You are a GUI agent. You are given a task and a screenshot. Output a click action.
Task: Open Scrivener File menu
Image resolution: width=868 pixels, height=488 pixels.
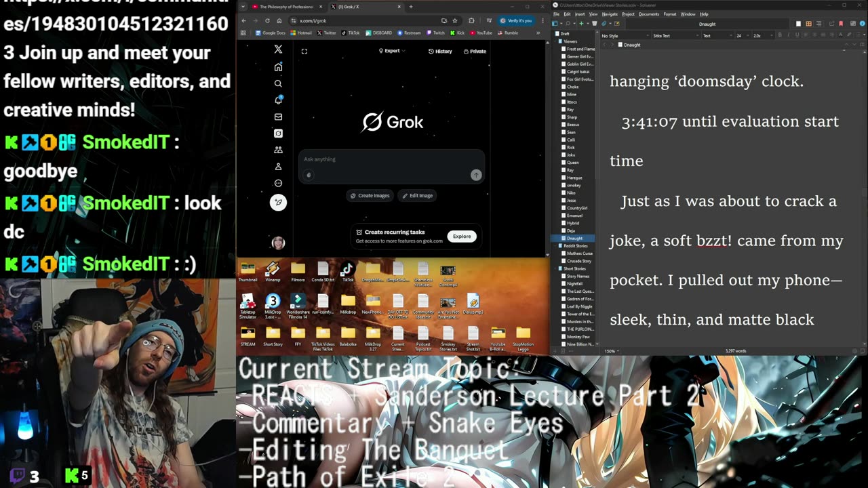[556, 14]
